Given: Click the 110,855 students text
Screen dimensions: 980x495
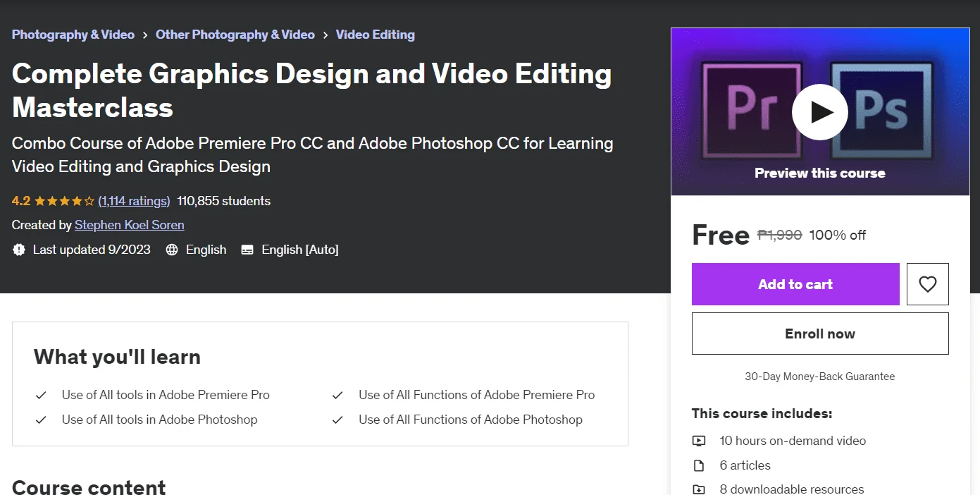Looking at the screenshot, I should point(224,201).
